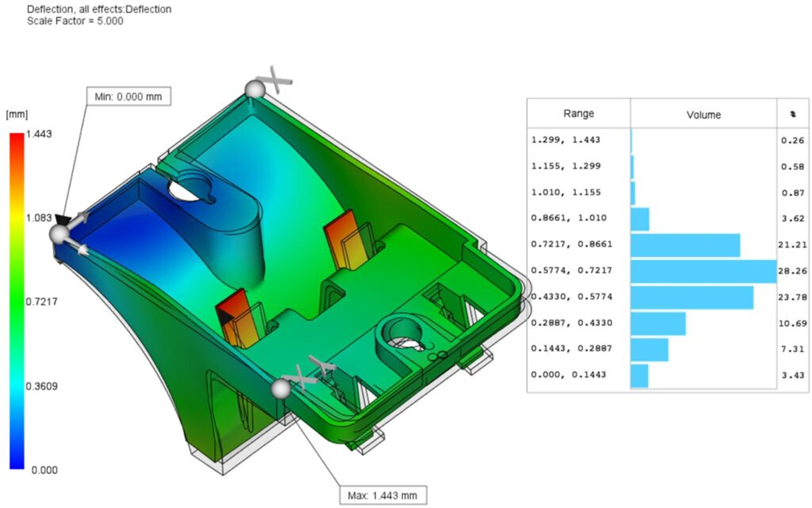Select the anchor sphere at the minimum deflection point
This screenshot has width=812, height=508.
58,234
